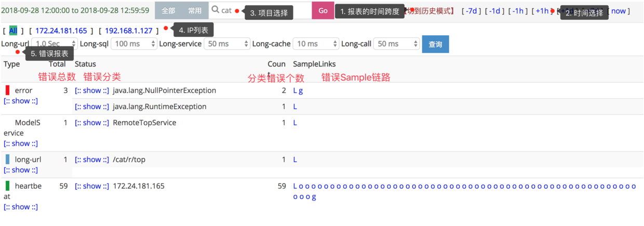Open the Long-service 50 ms dropdown
This screenshot has width=644, height=226.
[x=227, y=44]
